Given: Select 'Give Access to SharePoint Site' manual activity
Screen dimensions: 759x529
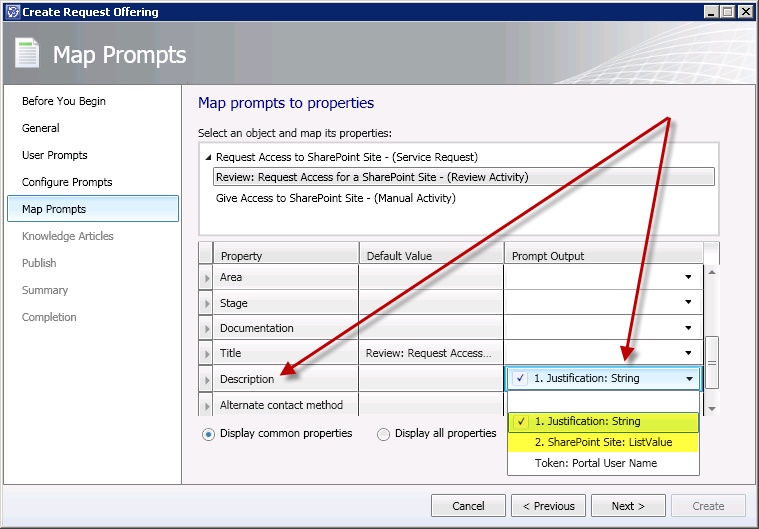Looking at the screenshot, I should (x=336, y=198).
